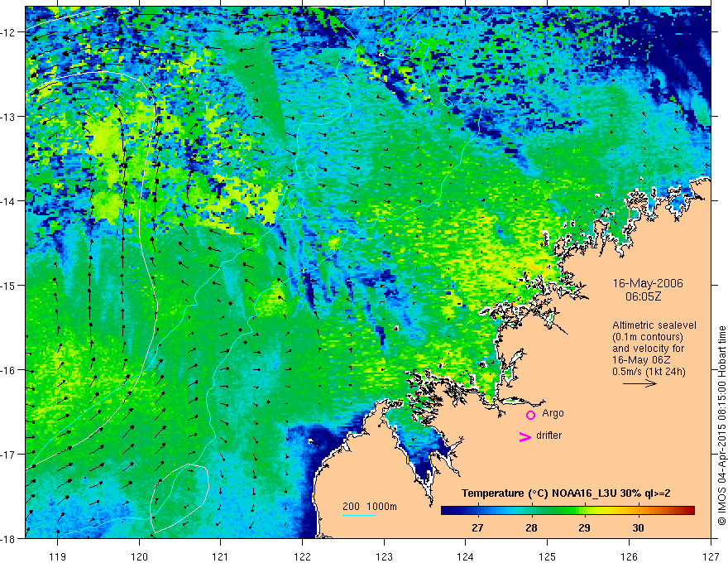Click the latitude axis label '-18'
Viewport: 728px width, 563px height.
(9, 538)
